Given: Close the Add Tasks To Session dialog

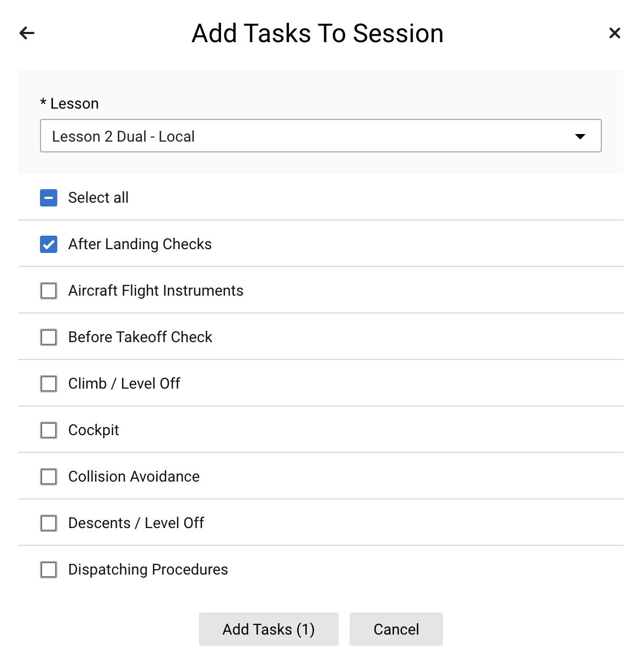Looking at the screenshot, I should pos(615,34).
